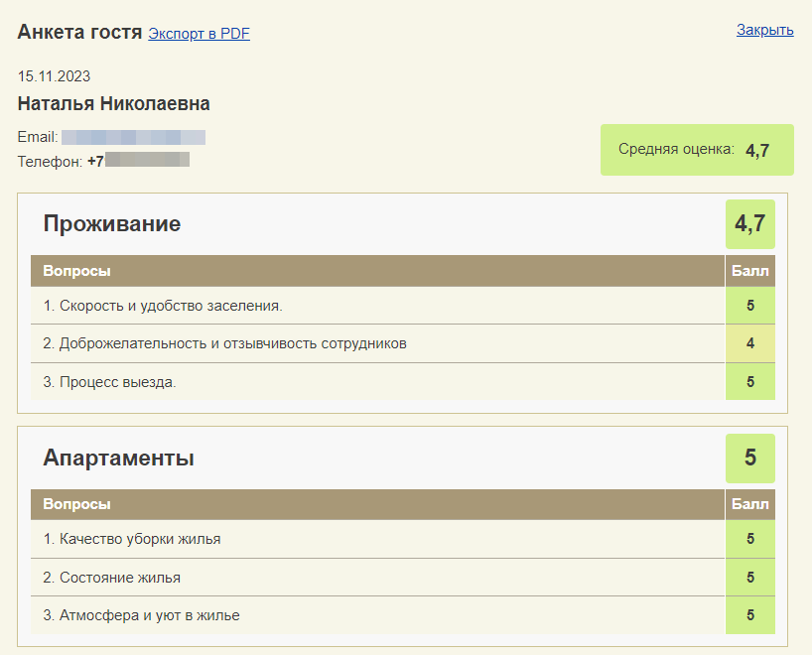Viewport: 812px width, 655px height.
Task: Click the score for Скорость и удобство заселения
Action: coord(749,306)
